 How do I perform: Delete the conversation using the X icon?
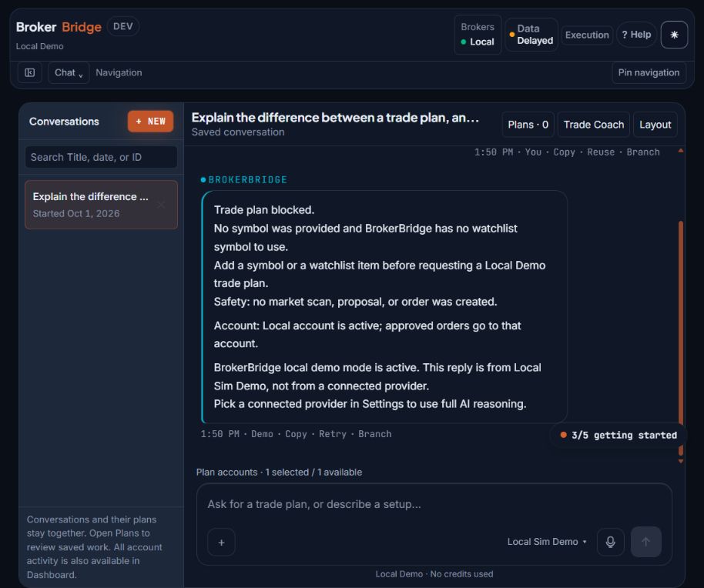click(x=161, y=205)
